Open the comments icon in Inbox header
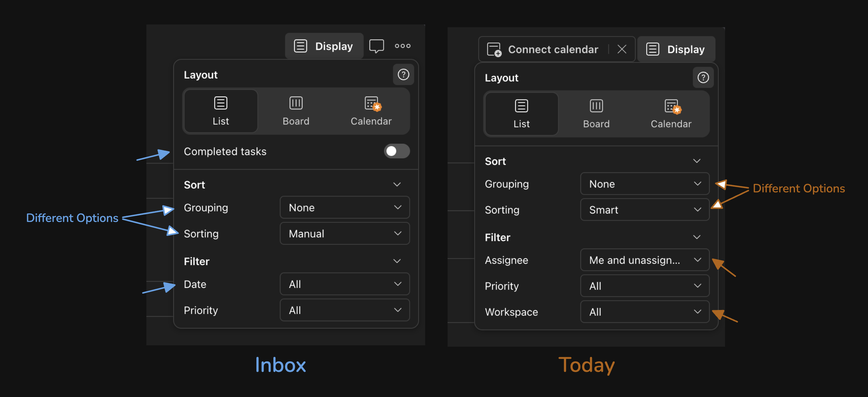 point(376,46)
